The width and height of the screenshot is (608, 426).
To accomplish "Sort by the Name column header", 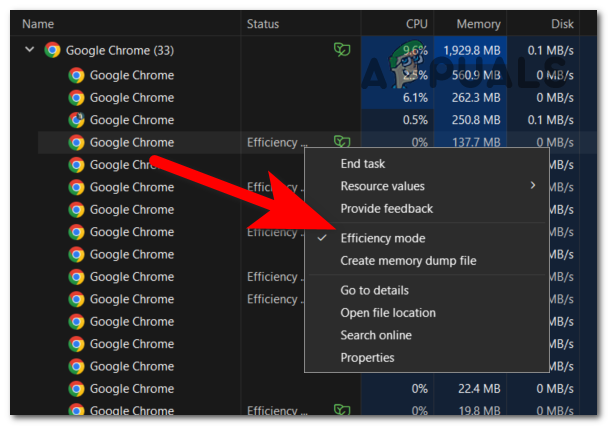I will tap(38, 24).
